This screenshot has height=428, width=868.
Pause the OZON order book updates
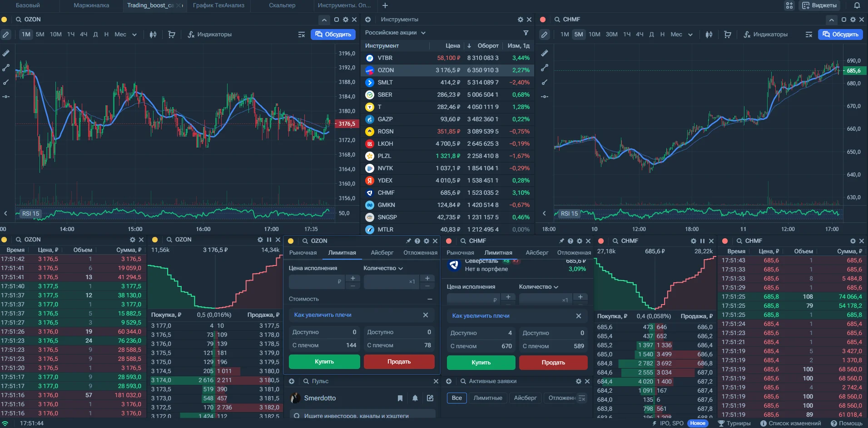(x=269, y=240)
